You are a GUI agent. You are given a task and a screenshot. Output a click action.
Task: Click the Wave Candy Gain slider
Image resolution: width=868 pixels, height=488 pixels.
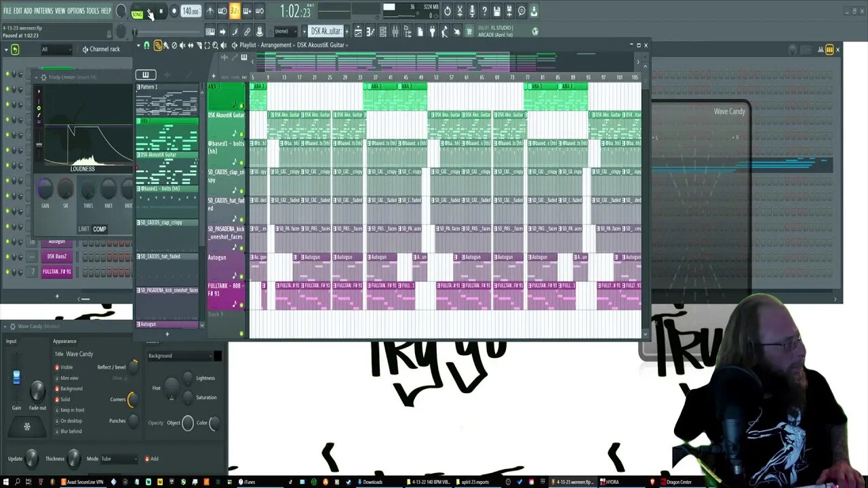click(x=16, y=377)
